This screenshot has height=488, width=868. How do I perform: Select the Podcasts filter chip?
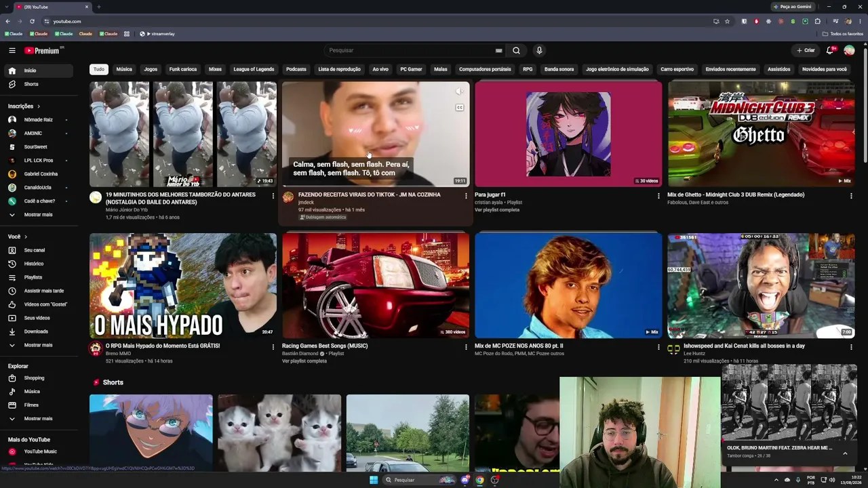pyautogui.click(x=296, y=69)
